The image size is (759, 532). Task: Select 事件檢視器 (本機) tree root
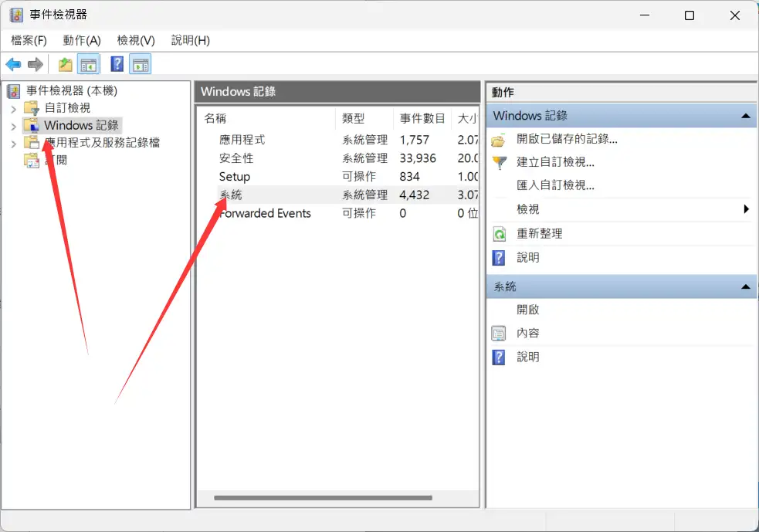point(72,91)
